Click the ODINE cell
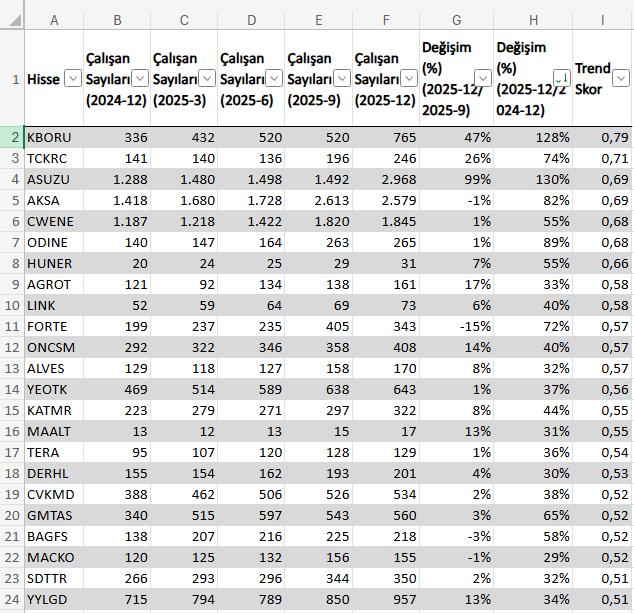Screen dimensions: 634x613 [54, 242]
